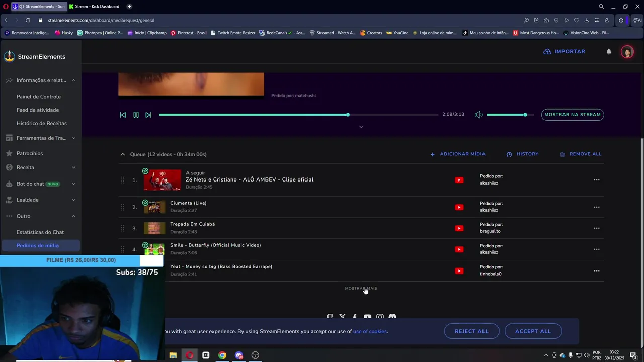The image size is (644, 362).
Task: Click thumbnail of Ciumenta (Live)
Action: (x=154, y=207)
